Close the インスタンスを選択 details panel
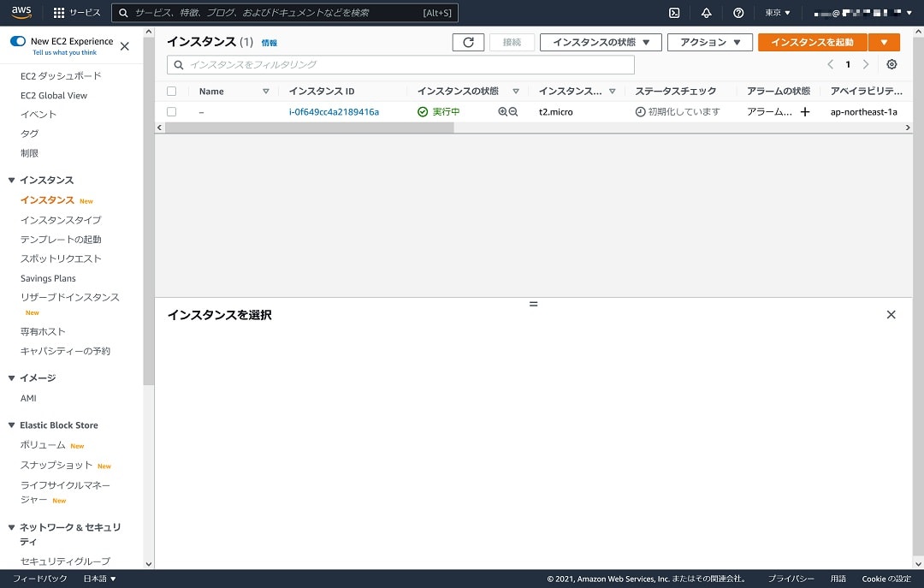This screenshot has height=588, width=924. (x=891, y=314)
